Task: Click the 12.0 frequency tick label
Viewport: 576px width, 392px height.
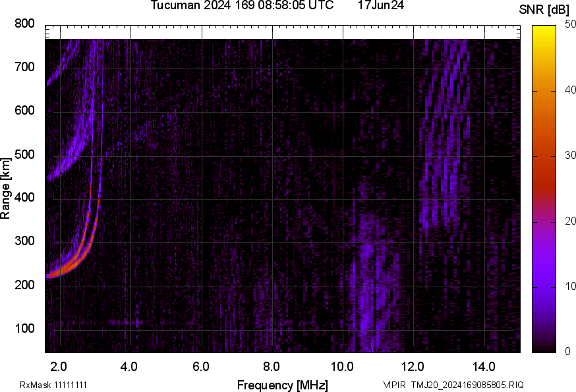Action: 413,367
